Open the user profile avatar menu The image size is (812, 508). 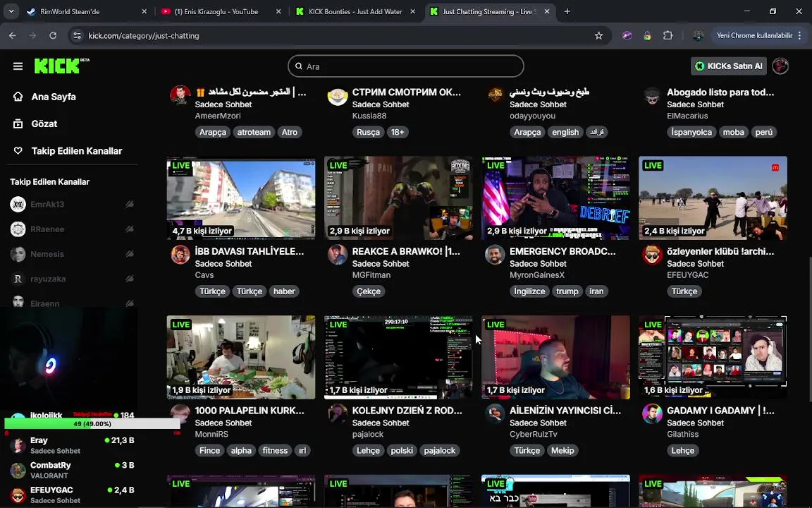coord(780,66)
